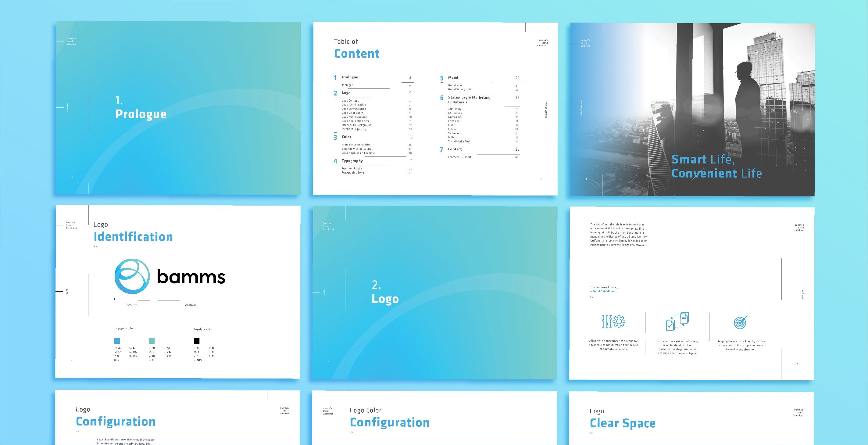Screen dimensions: 868x445
Task: Click the 'Logotype color' label
Action: click(203, 329)
